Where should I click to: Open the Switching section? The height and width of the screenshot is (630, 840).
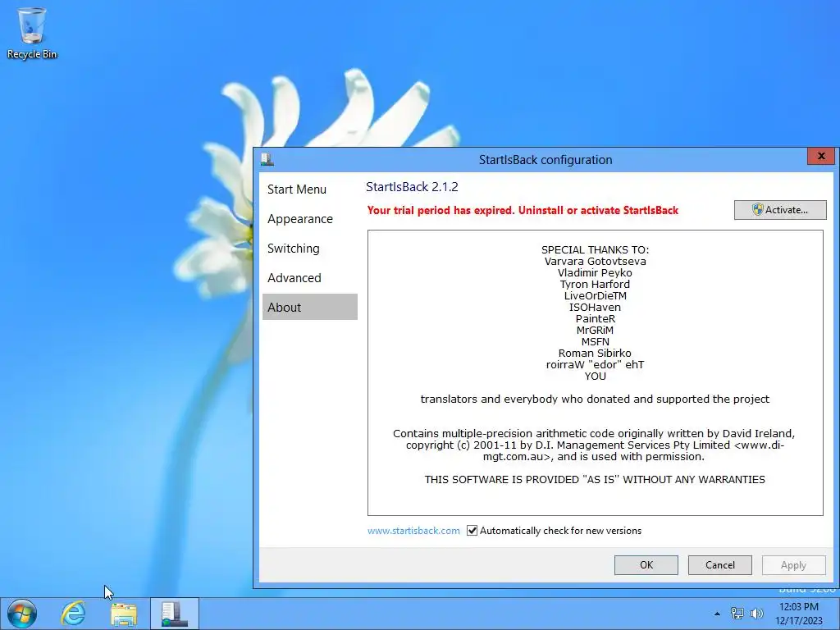[x=293, y=249]
